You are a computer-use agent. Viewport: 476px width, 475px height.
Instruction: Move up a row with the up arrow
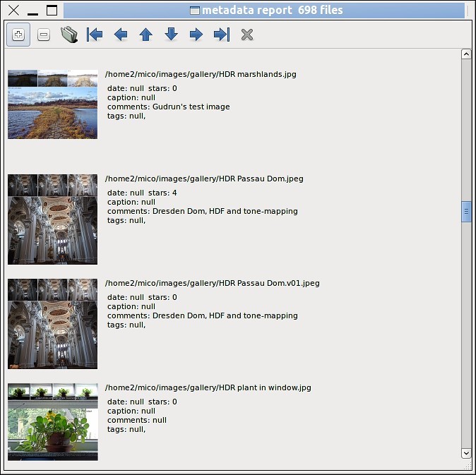[146, 35]
